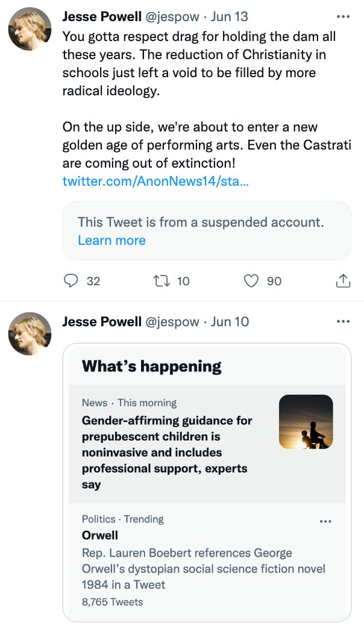
Task: Click the suspended account notice box
Action: click(207, 231)
